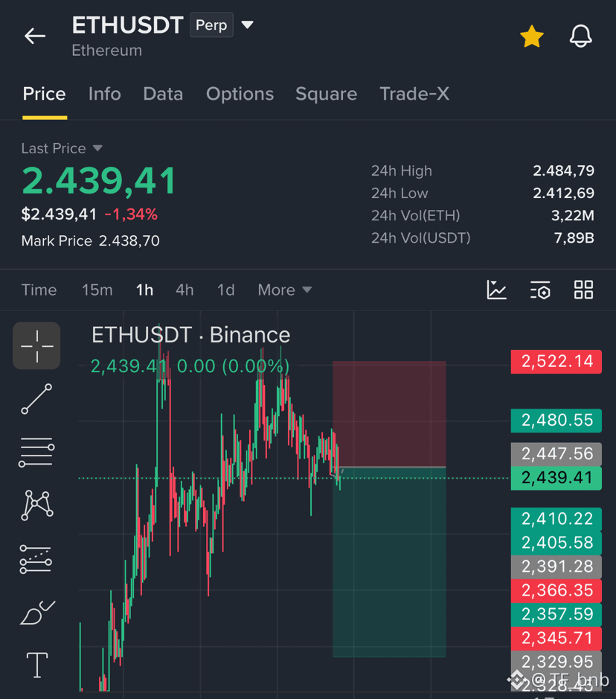Switch to the Price tab

[x=44, y=94]
